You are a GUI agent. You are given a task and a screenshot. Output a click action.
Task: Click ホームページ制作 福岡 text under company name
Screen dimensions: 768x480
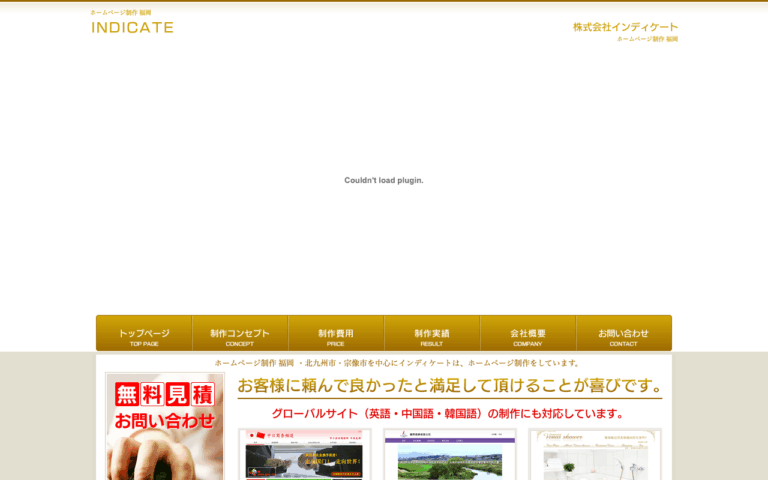coord(648,39)
